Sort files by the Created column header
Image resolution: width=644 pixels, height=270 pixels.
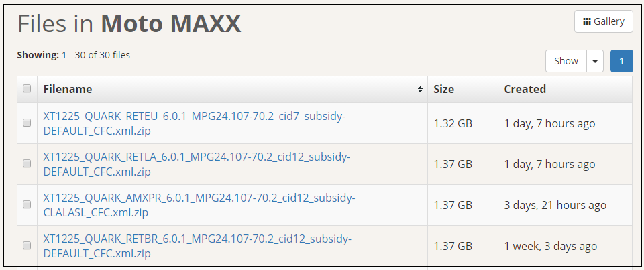tap(525, 89)
